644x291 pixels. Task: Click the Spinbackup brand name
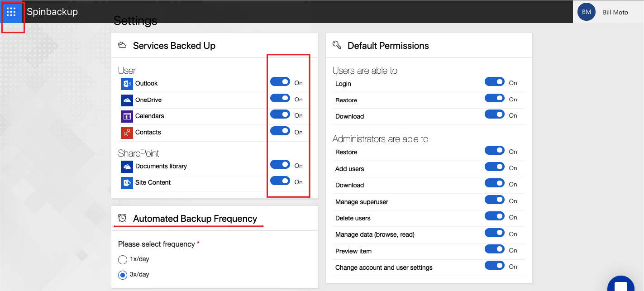(52, 12)
